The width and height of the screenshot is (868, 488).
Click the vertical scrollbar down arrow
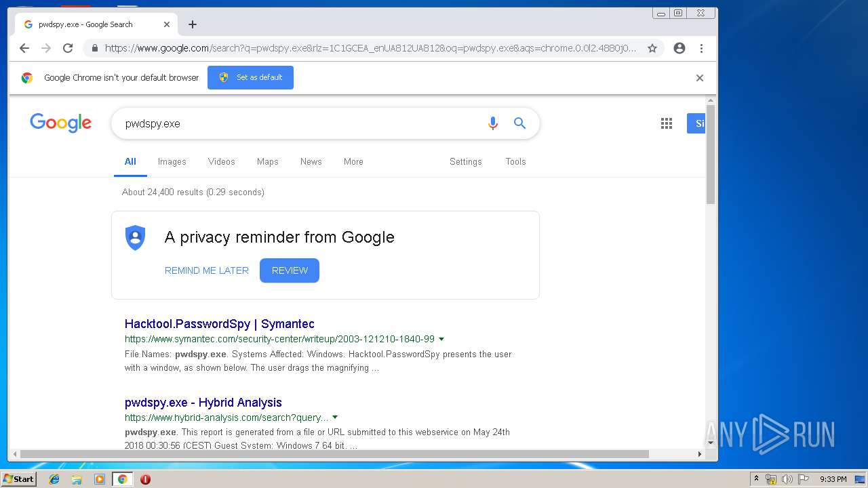point(711,443)
